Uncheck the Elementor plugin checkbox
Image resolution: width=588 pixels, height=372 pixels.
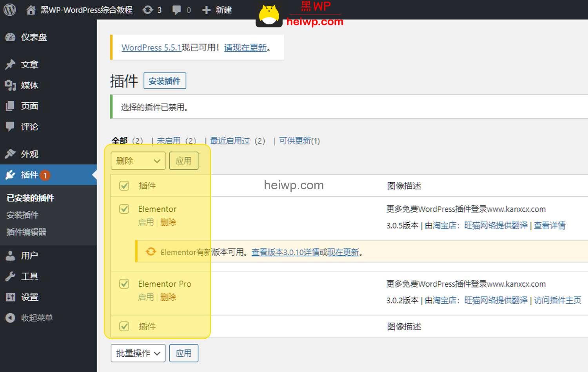coord(124,209)
